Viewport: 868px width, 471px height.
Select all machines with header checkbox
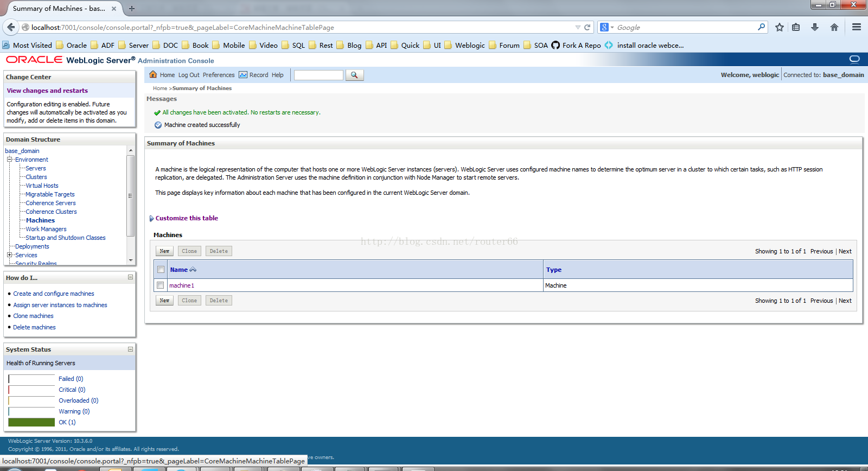[161, 269]
